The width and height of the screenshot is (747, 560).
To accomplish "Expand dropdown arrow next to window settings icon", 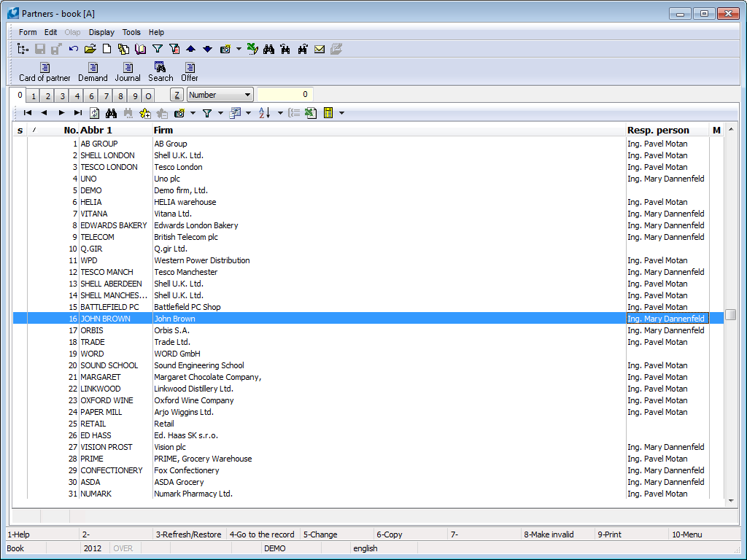I will click(248, 113).
